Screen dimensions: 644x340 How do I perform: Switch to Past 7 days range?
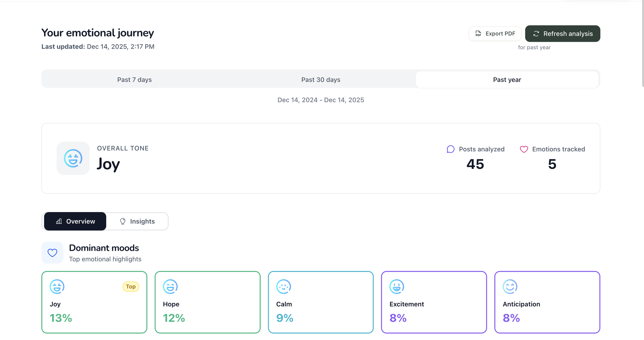point(134,80)
